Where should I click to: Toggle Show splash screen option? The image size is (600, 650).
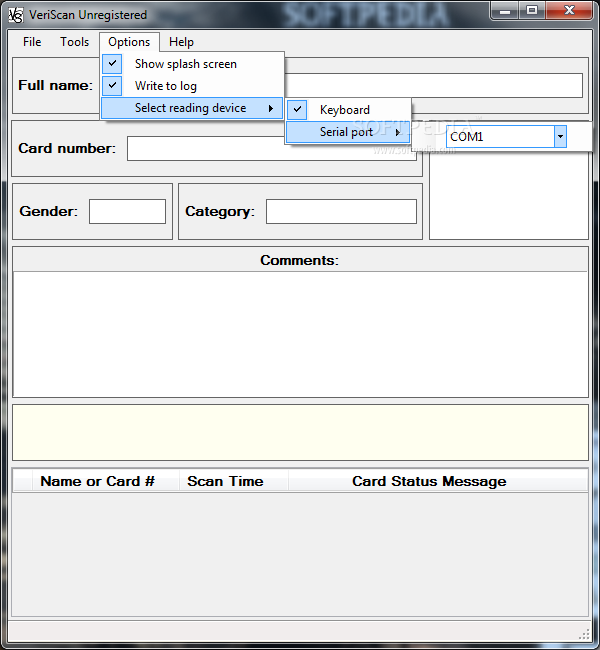(x=192, y=64)
